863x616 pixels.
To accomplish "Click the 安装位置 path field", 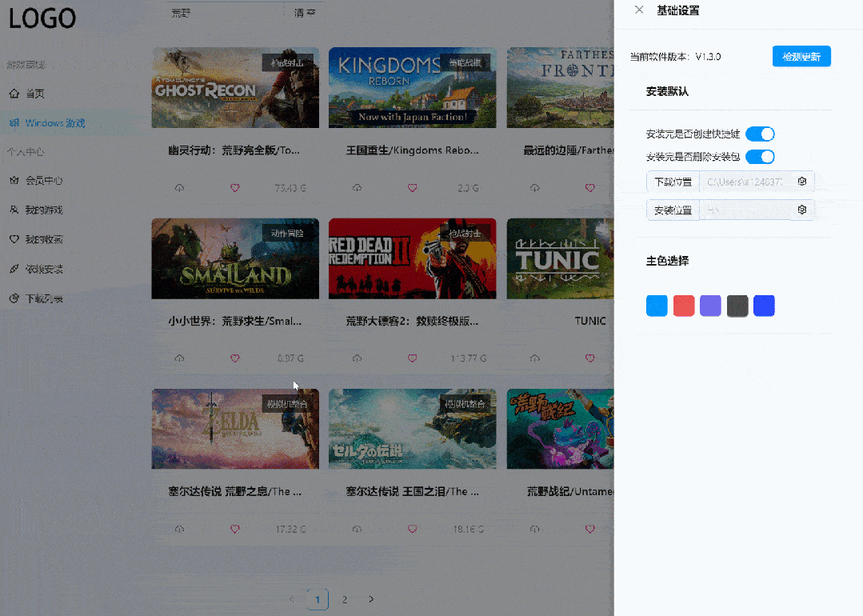I will pyautogui.click(x=745, y=210).
